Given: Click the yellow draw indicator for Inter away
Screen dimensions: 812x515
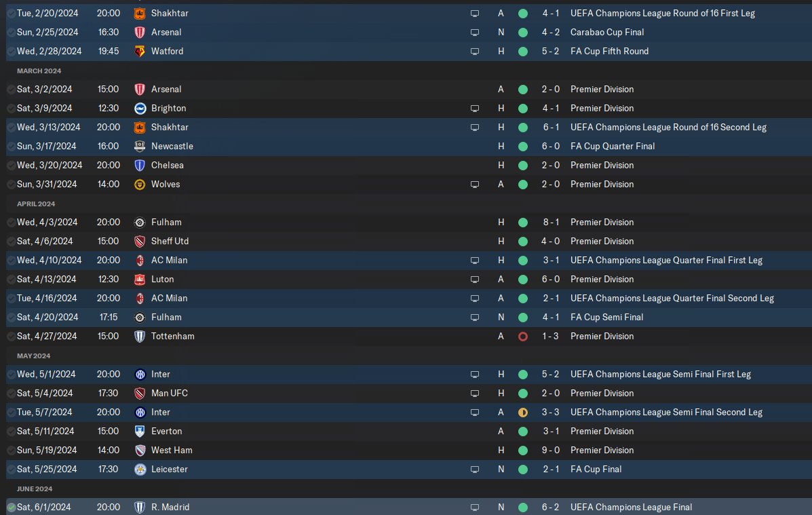Looking at the screenshot, I should click(x=523, y=413).
